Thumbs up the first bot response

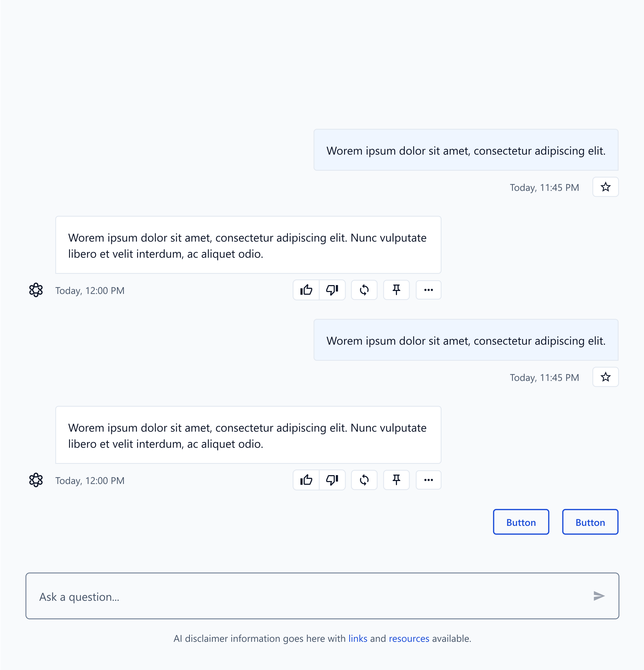(306, 290)
